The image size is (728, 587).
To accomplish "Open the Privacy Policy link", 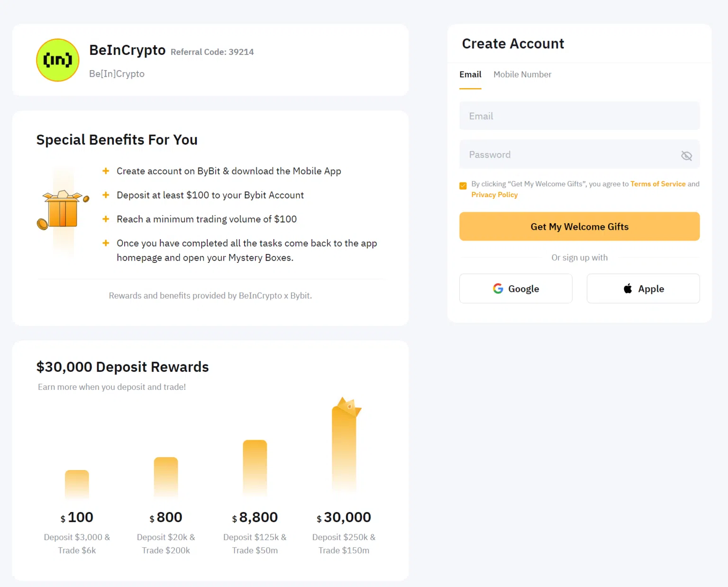I will pyautogui.click(x=494, y=195).
